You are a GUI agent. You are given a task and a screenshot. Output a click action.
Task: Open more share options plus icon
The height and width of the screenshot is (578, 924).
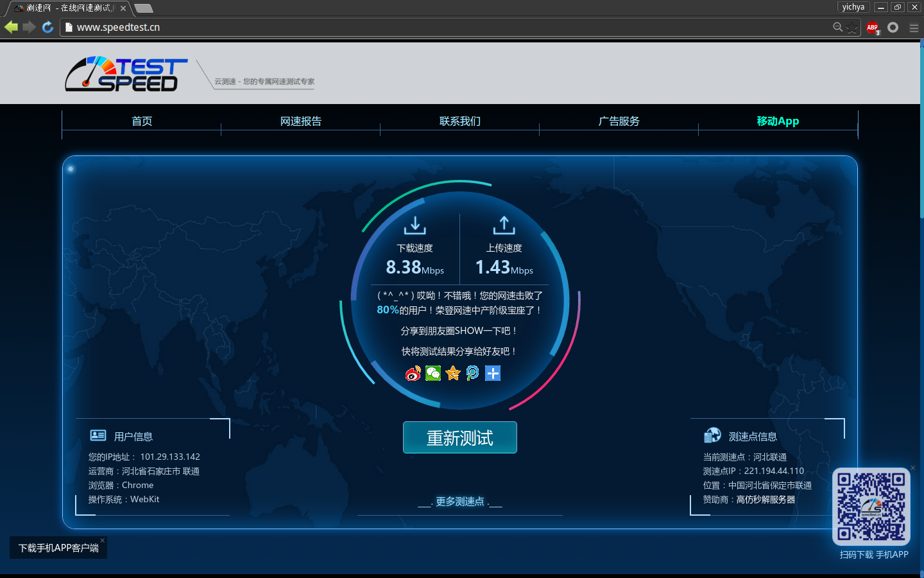[x=493, y=373]
